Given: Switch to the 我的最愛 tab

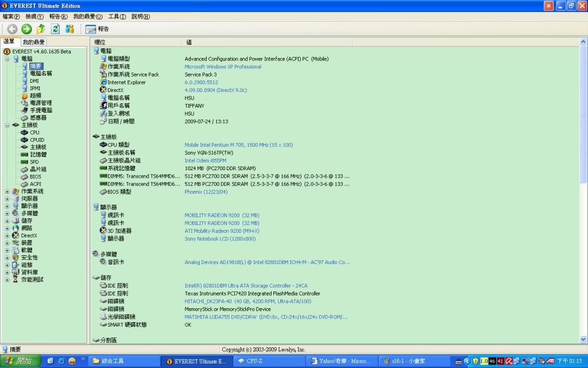Looking at the screenshot, I should pos(34,42).
